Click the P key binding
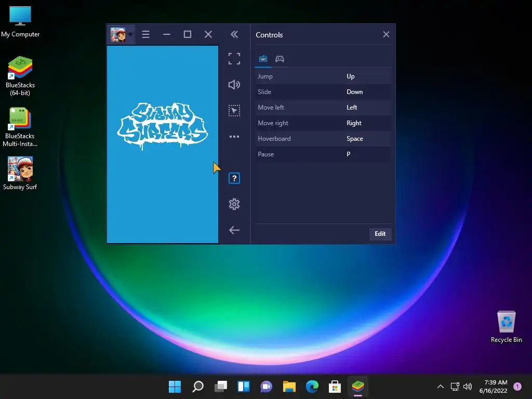 [348, 154]
